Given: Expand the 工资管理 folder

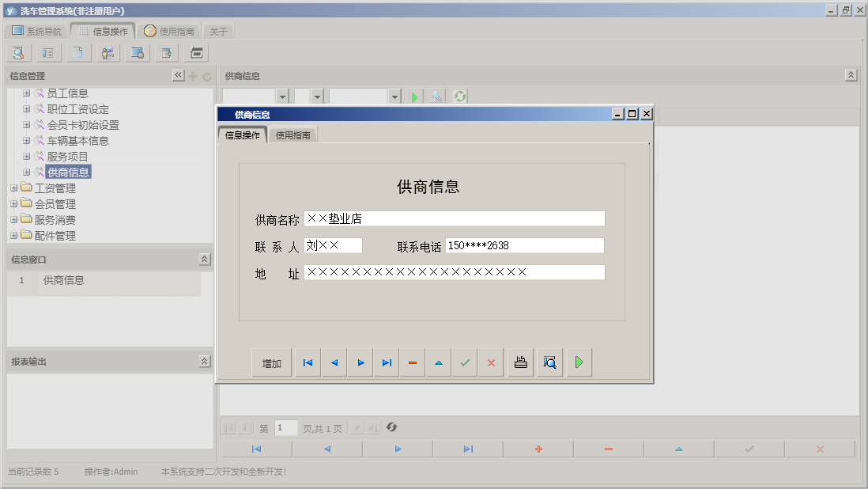Looking at the screenshot, I should click(x=14, y=188).
